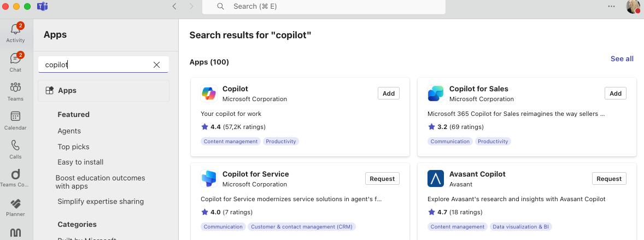644x240 pixels.
Task: Add the Copilot for Sales app
Action: point(615,93)
